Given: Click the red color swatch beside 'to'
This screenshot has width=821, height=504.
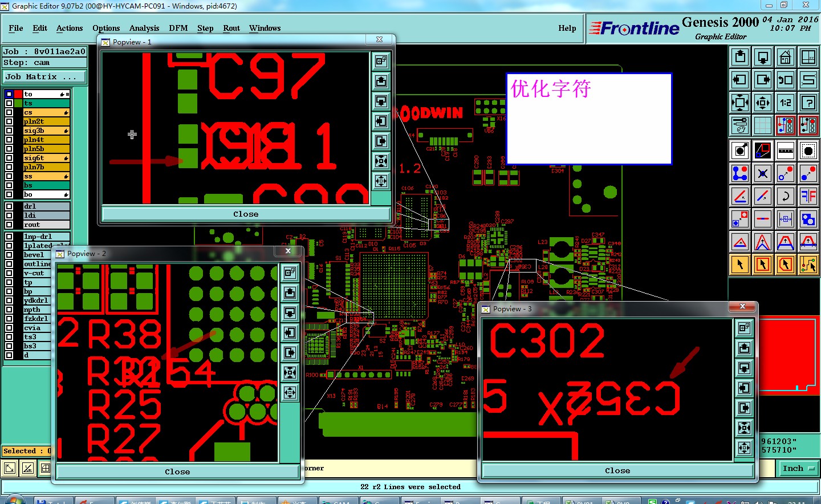Looking at the screenshot, I should (x=19, y=94).
